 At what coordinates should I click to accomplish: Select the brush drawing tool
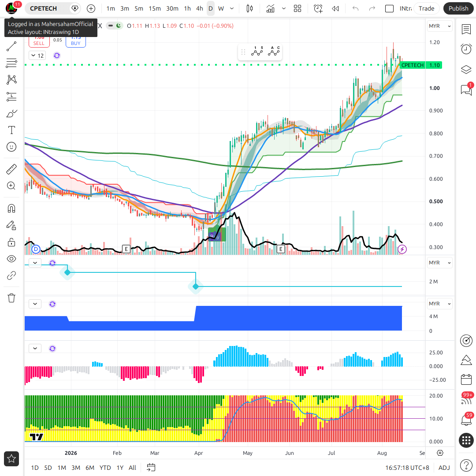tap(11, 114)
